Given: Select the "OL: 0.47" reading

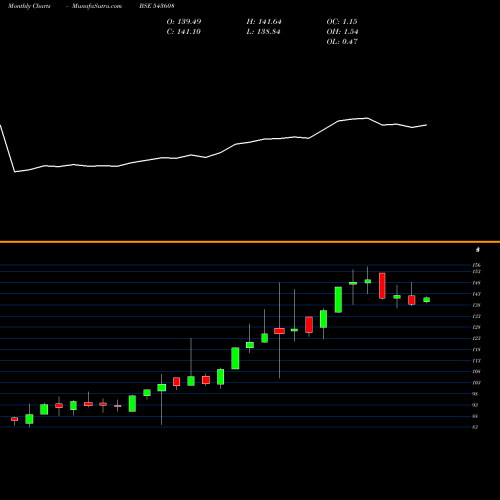Looking at the screenshot, I should [x=342, y=42].
